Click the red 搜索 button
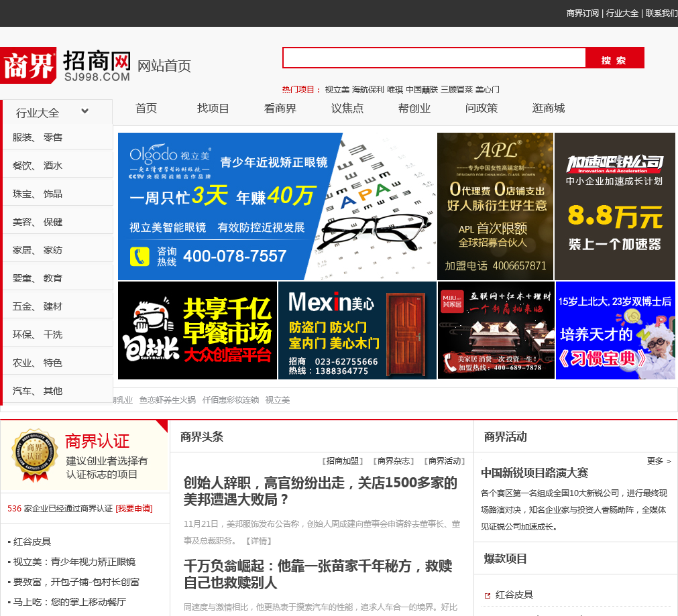Image resolution: width=678 pixels, height=616 pixels. pyautogui.click(x=615, y=58)
